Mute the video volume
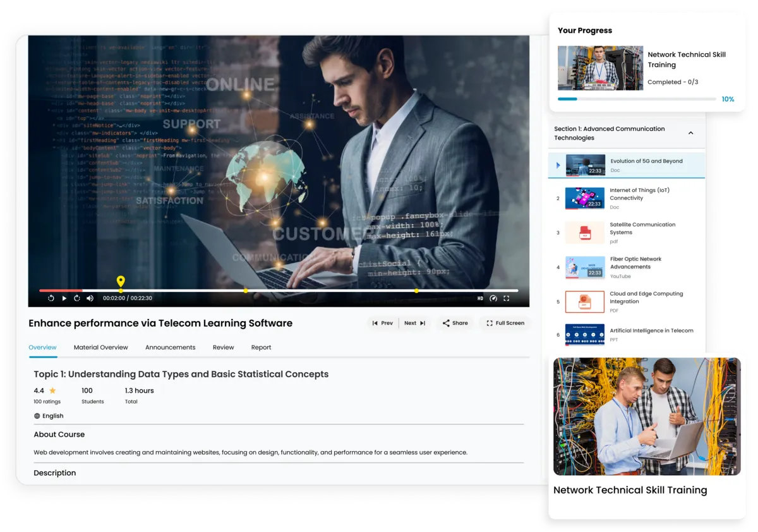Image resolution: width=758 pixels, height=532 pixels. (x=89, y=298)
